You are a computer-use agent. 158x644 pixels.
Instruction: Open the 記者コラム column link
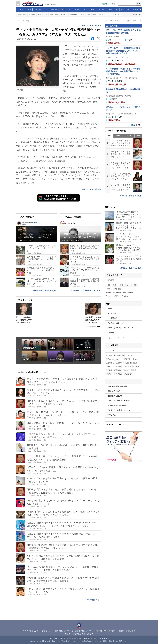111,415
